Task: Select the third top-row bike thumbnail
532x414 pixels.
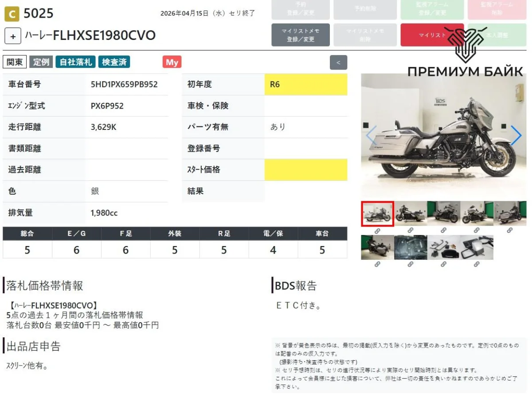Action: coord(444,214)
